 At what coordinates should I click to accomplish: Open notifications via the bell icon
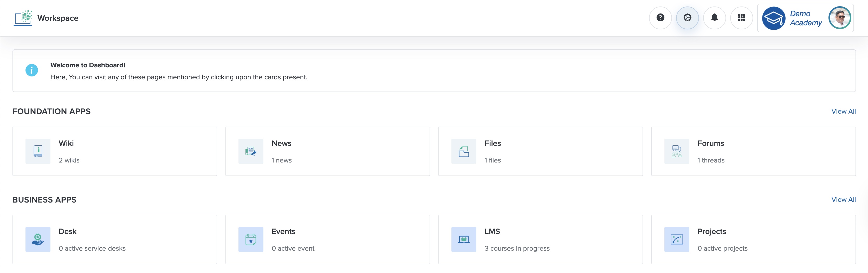[x=714, y=18]
